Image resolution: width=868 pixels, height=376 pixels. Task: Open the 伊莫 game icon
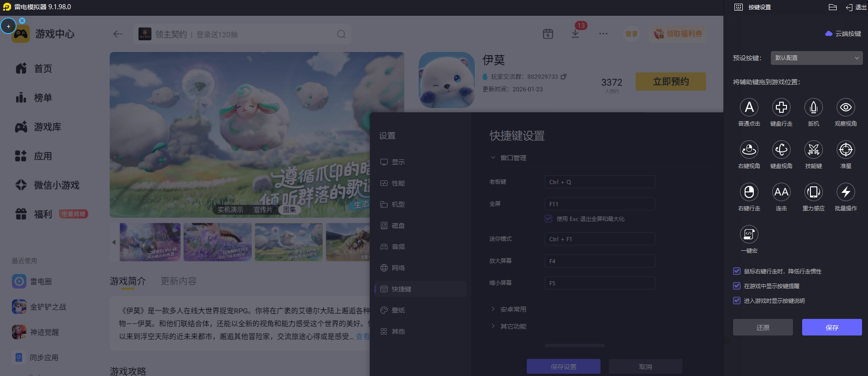tap(446, 80)
